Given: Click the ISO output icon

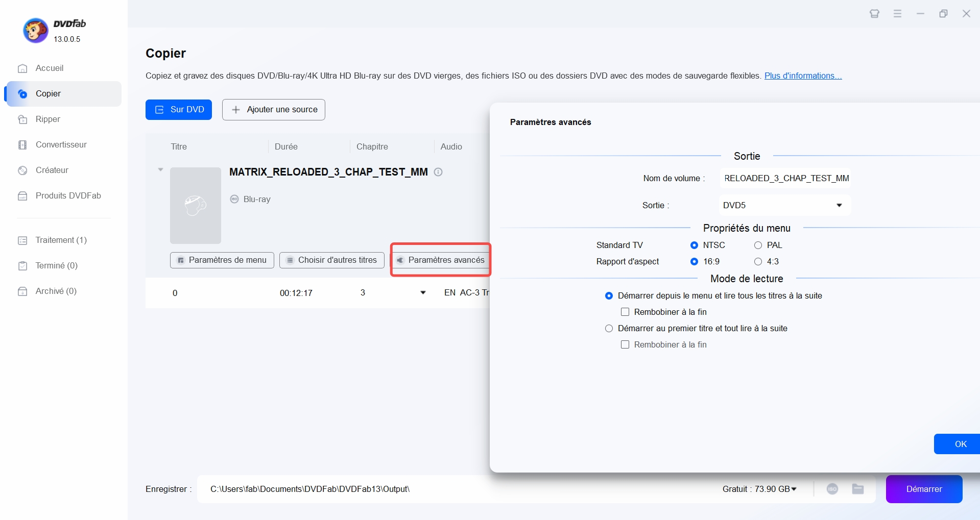Looking at the screenshot, I should tap(832, 489).
